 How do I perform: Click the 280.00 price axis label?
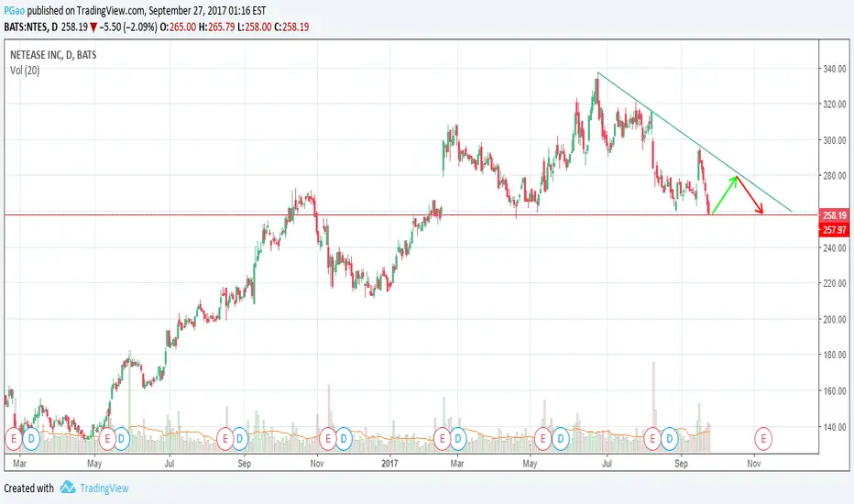tap(835, 175)
